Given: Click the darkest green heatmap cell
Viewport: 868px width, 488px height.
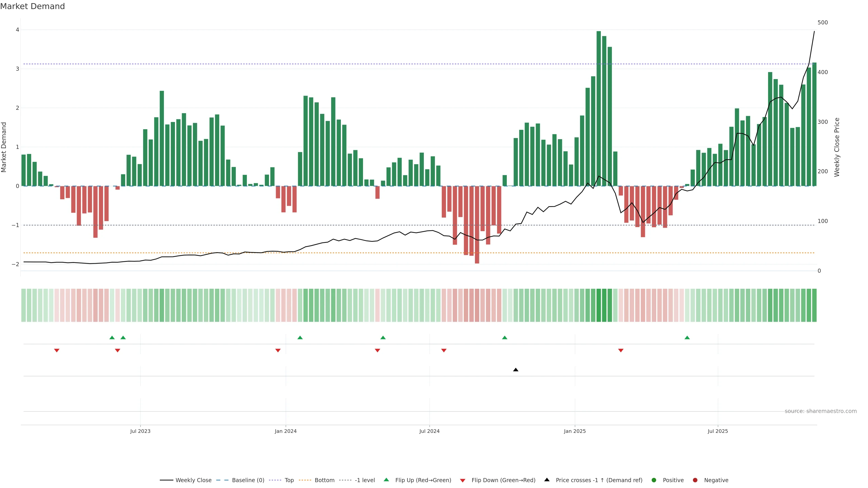Looking at the screenshot, I should point(599,305).
